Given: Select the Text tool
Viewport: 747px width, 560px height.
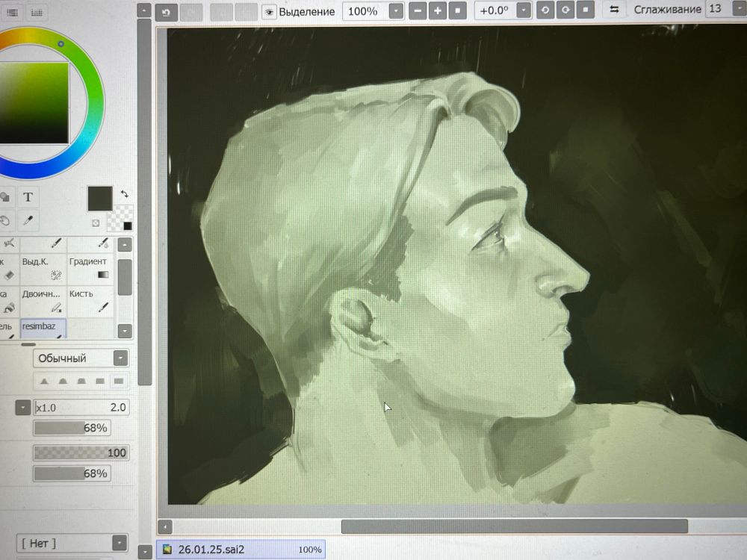Looking at the screenshot, I should tap(28, 197).
